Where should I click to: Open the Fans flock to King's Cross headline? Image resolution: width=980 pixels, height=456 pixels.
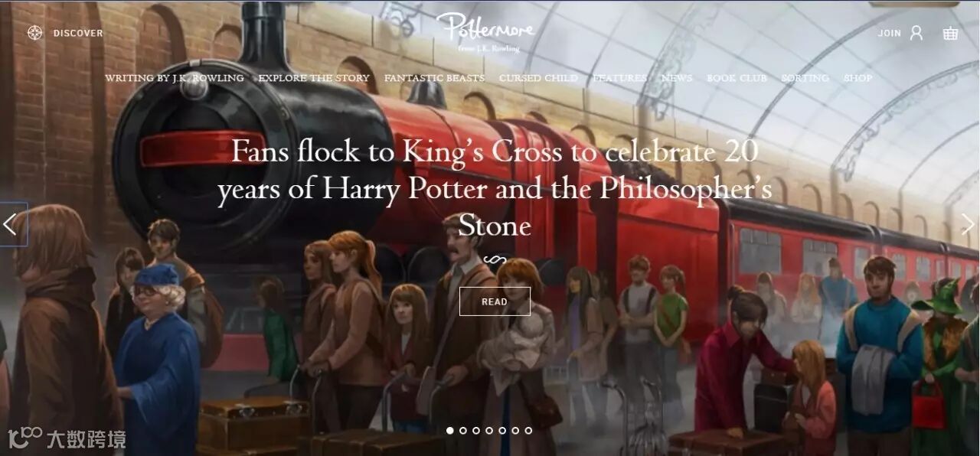[495, 188]
